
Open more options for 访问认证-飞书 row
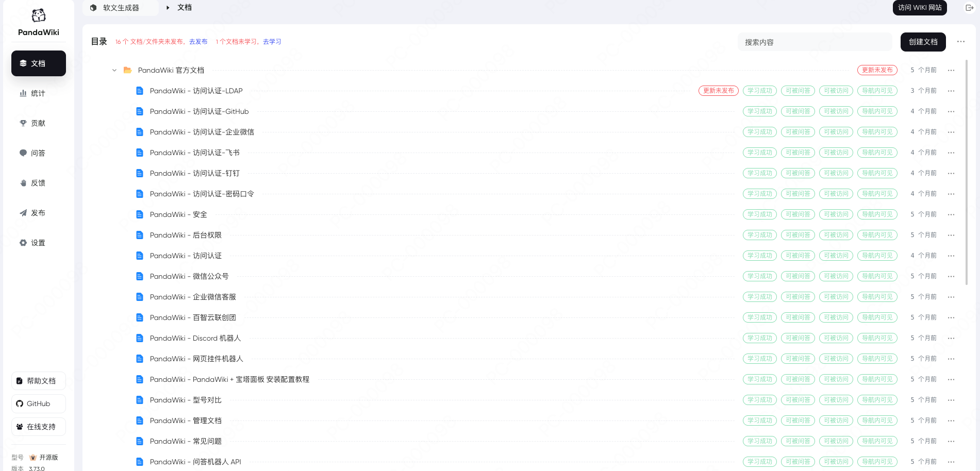coord(951,153)
